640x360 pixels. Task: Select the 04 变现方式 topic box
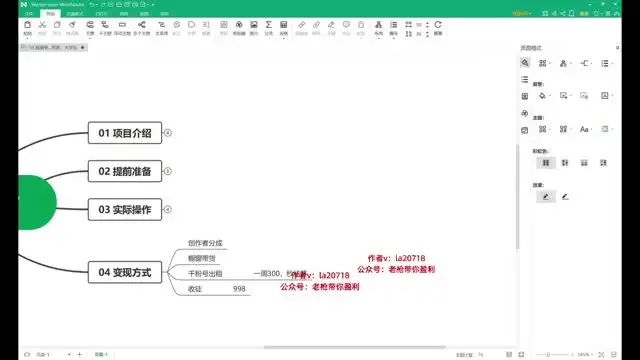(125, 272)
